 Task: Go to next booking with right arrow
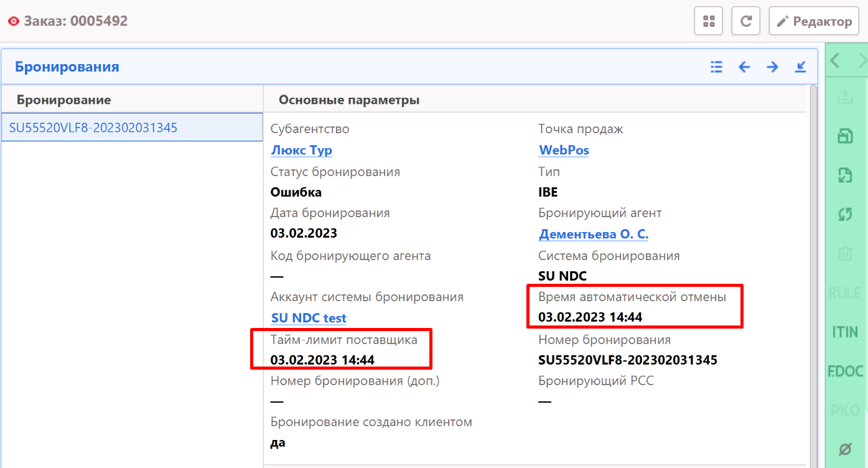click(772, 67)
